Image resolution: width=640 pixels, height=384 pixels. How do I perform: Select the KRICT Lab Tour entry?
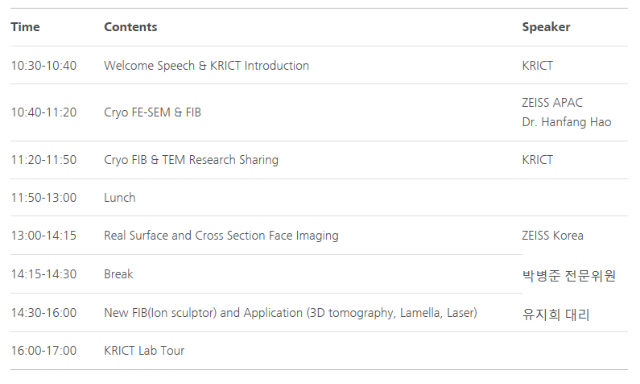click(144, 351)
